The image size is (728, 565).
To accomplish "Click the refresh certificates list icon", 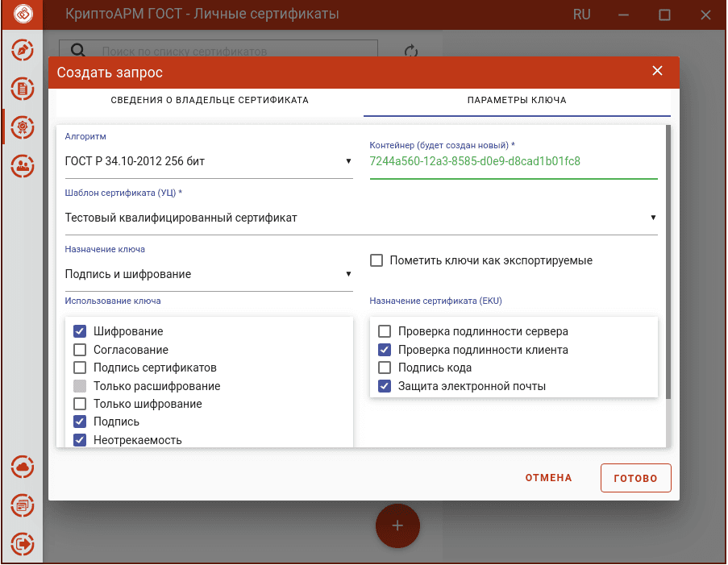I will tap(411, 51).
